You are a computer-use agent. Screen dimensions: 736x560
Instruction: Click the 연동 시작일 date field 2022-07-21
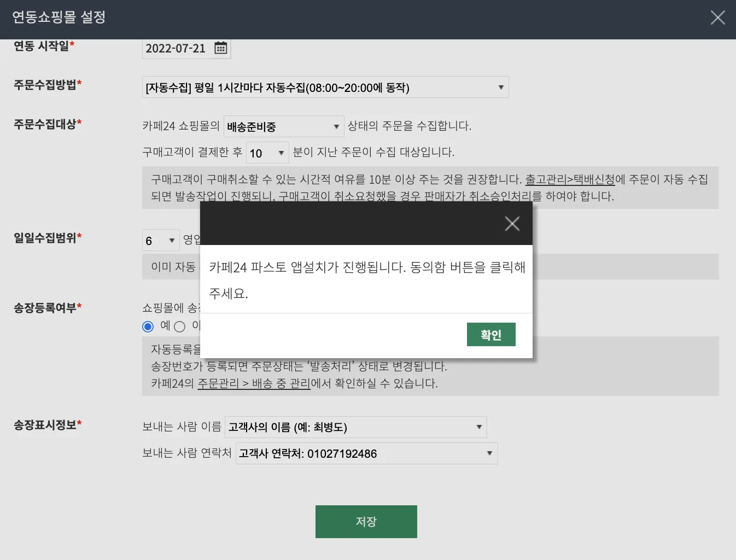click(x=186, y=48)
